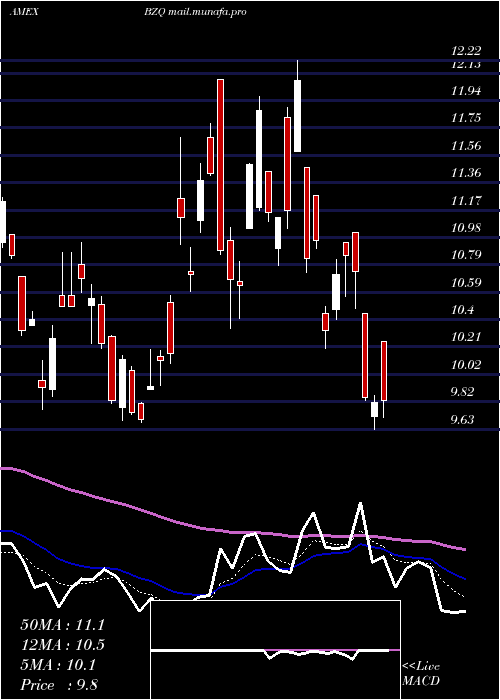Viewport: 500px width, 700px height.
Task: Open the MACD inset chart
Action: pos(275,650)
